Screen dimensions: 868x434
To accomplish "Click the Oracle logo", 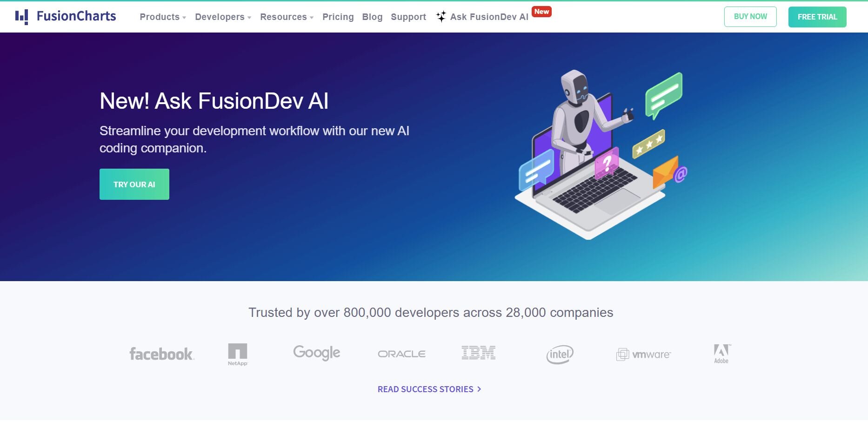I will coord(401,354).
